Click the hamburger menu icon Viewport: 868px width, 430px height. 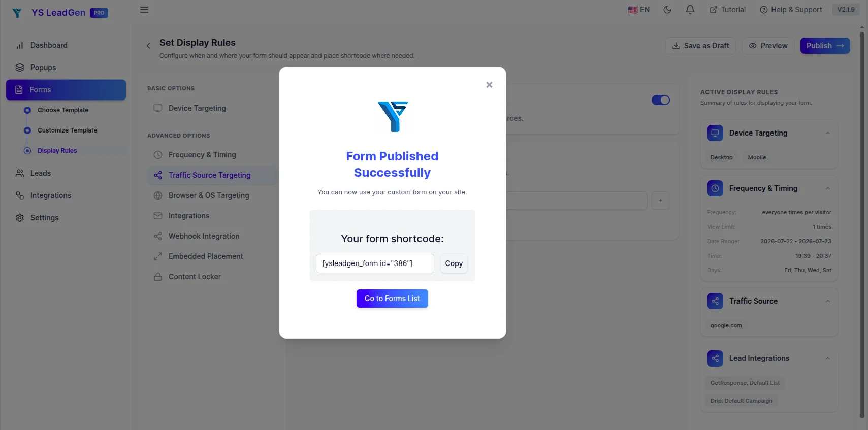click(x=144, y=10)
